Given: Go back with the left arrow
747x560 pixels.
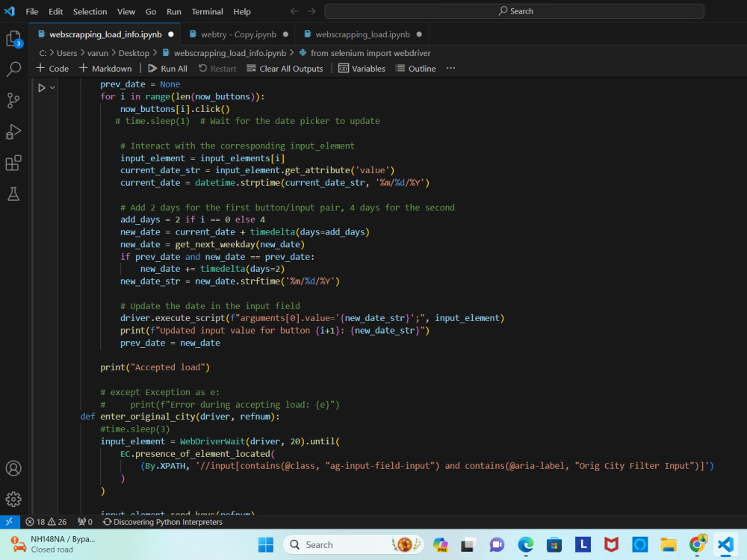Looking at the screenshot, I should tap(294, 11).
